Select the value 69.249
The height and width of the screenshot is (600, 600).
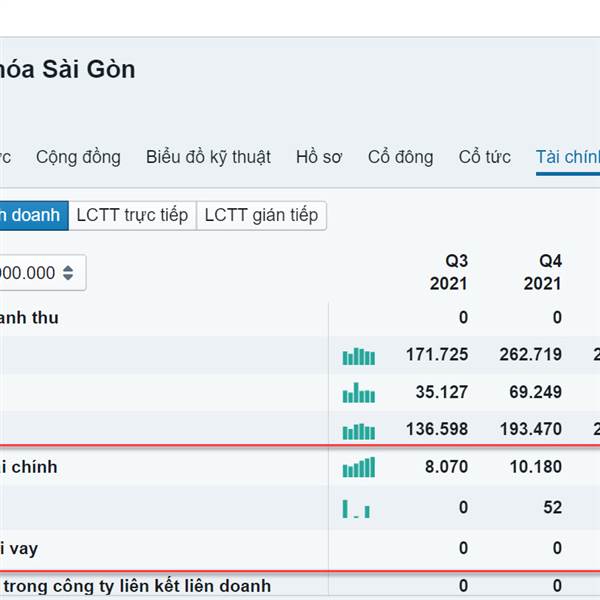536,392
